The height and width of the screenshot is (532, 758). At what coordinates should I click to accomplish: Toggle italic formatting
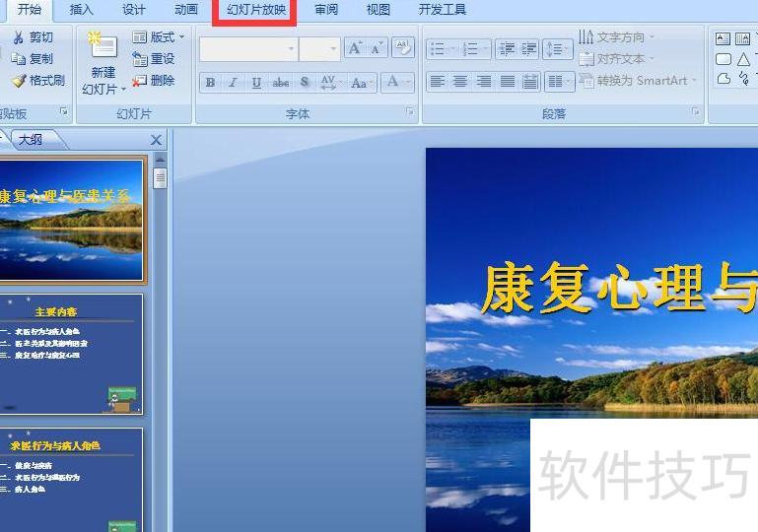[x=233, y=83]
